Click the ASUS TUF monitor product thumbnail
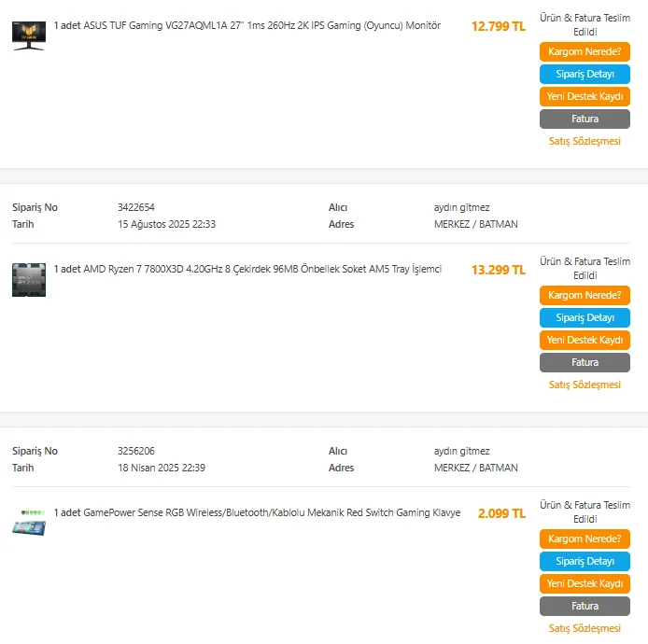The width and height of the screenshot is (648, 644). click(x=28, y=35)
